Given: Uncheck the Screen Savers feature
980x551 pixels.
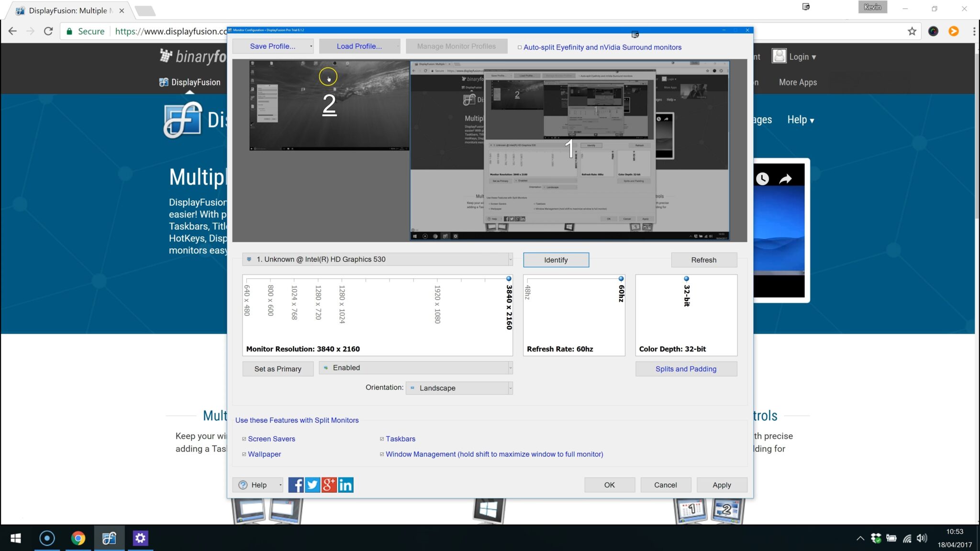Looking at the screenshot, I should (x=244, y=439).
